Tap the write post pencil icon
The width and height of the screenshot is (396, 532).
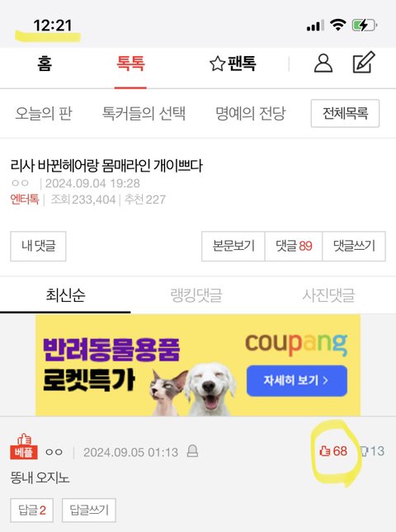[364, 63]
